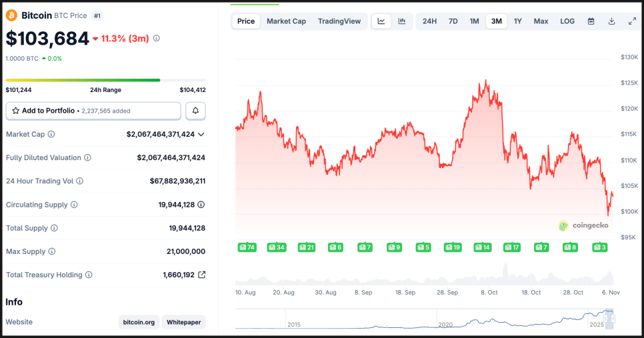Open the bitcoin.org website link

pos(139,322)
